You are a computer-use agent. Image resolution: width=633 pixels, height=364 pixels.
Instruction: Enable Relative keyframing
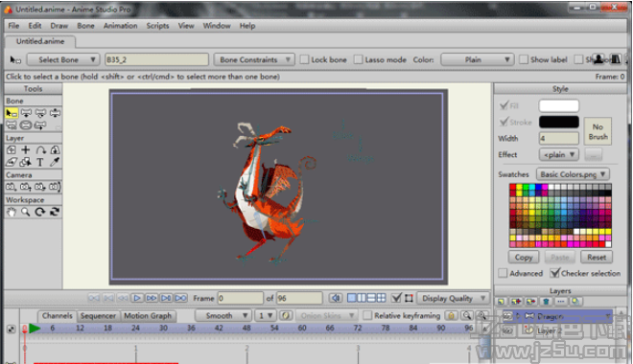pyautogui.click(x=367, y=316)
